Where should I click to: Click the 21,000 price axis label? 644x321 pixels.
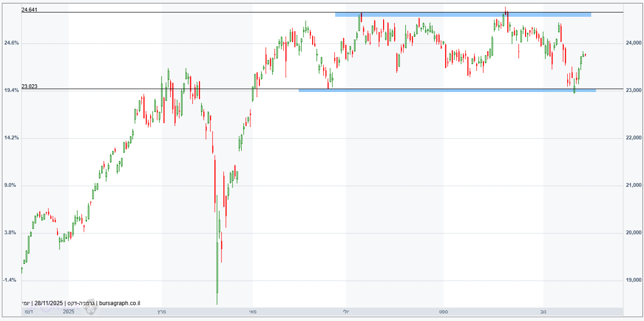633,185
